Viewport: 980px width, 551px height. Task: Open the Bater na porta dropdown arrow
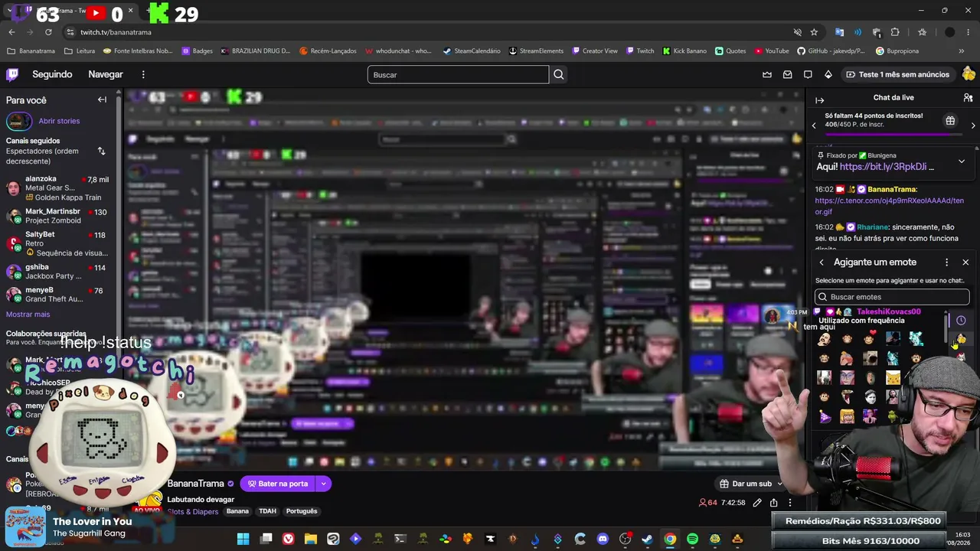pyautogui.click(x=323, y=484)
